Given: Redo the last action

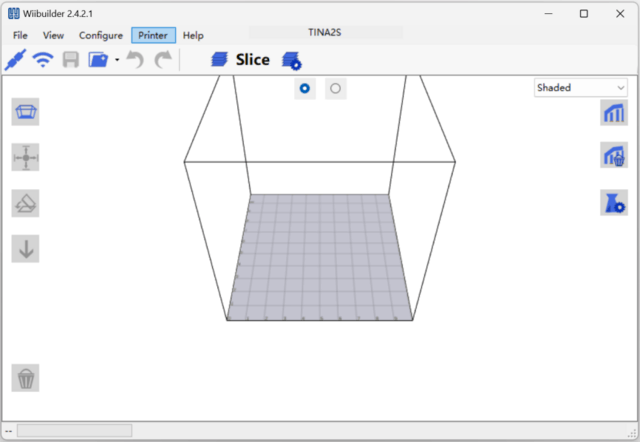Looking at the screenshot, I should 163,60.
